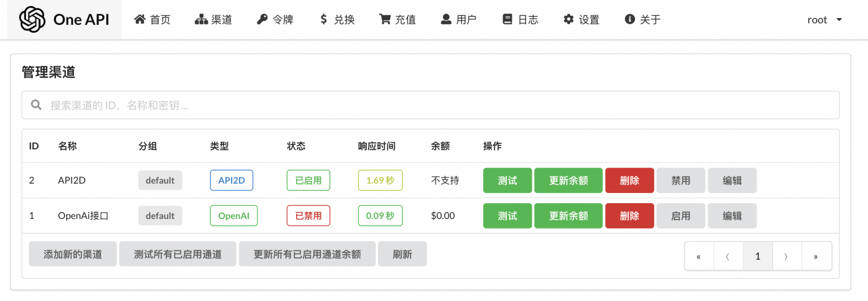Open the 渠道 sitemap icon
This screenshot has height=301, width=868.
click(x=201, y=20)
